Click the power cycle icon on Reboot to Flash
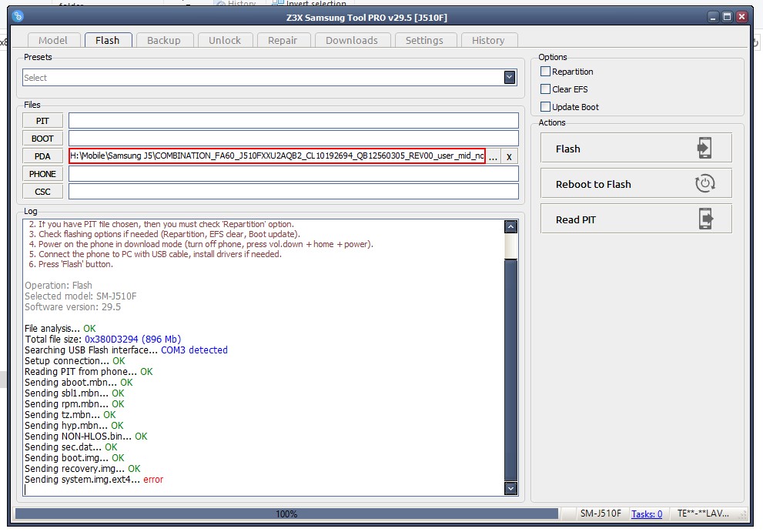 (x=704, y=183)
